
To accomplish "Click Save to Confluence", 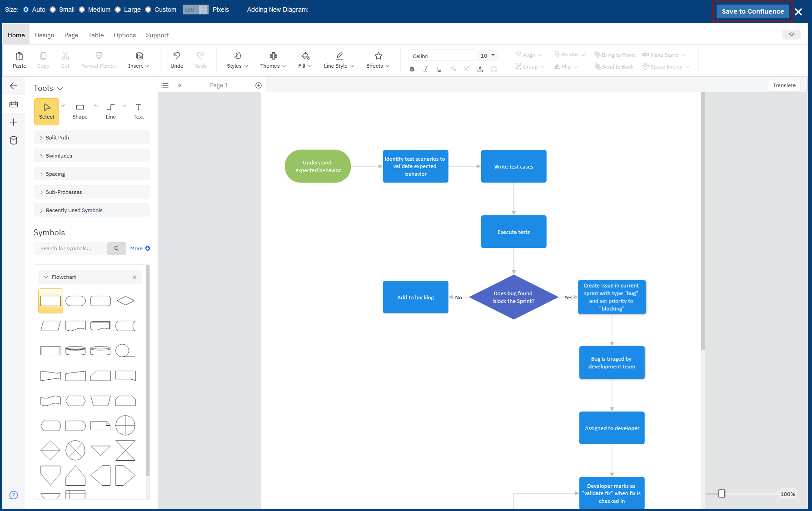I will click(x=752, y=11).
